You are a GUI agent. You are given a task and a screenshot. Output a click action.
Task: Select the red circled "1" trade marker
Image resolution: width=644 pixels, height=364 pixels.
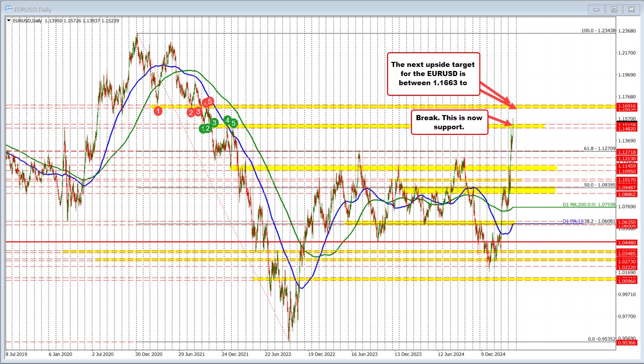coord(158,111)
